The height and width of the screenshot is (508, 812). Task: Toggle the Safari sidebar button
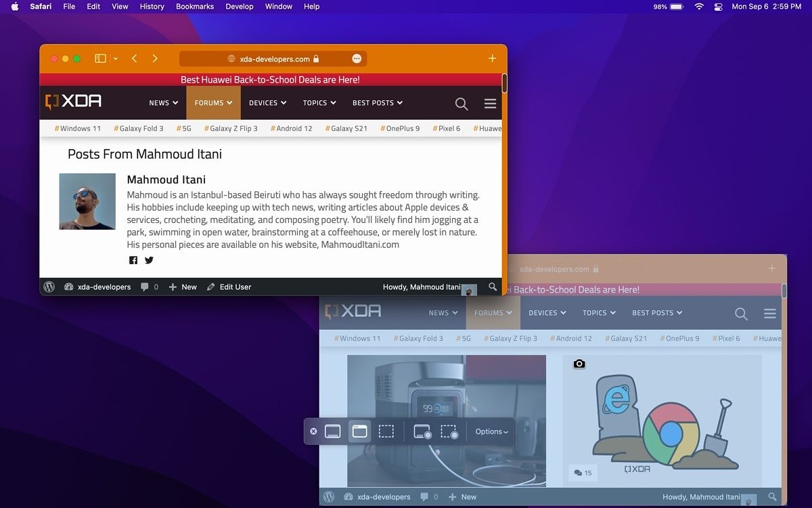(100, 59)
